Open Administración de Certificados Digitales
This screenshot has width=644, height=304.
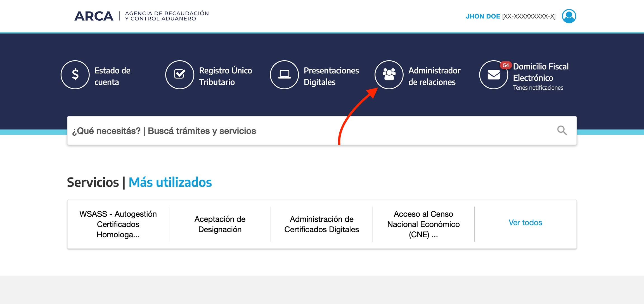point(321,224)
